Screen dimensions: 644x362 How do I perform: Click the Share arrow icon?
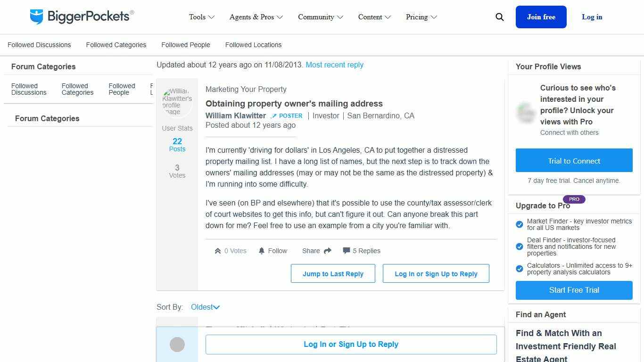[x=328, y=251]
